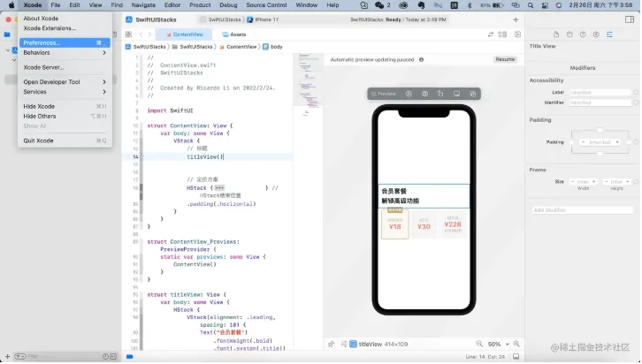Open the Quick Help inspector tab
Image resolution: width=642 pixels, height=364 pixels.
[583, 34]
